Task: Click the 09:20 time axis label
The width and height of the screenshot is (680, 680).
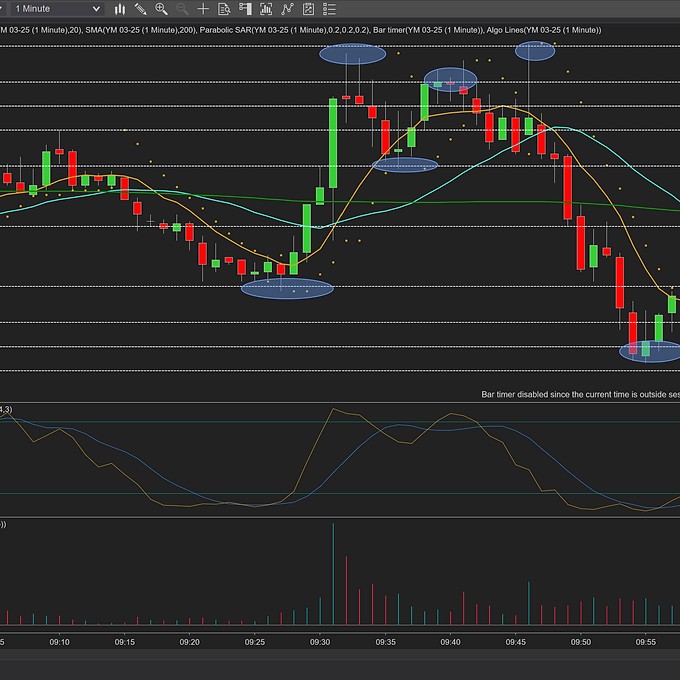Action: (x=190, y=642)
